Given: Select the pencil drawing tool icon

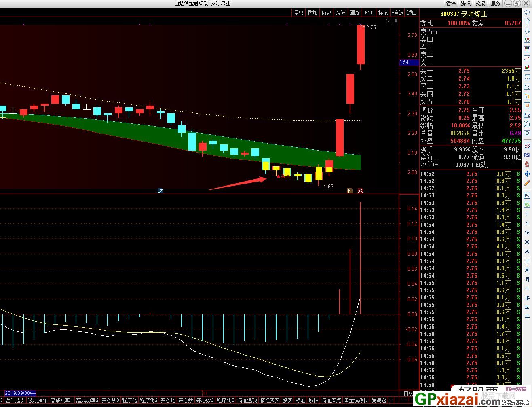Looking at the screenshot, I should [x=527, y=183].
